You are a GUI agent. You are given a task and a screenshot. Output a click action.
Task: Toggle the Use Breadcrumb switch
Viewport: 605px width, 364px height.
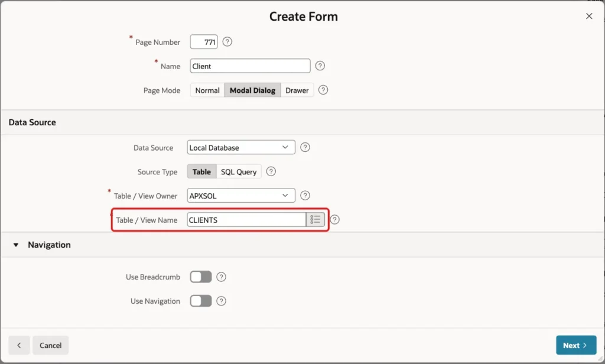click(201, 277)
